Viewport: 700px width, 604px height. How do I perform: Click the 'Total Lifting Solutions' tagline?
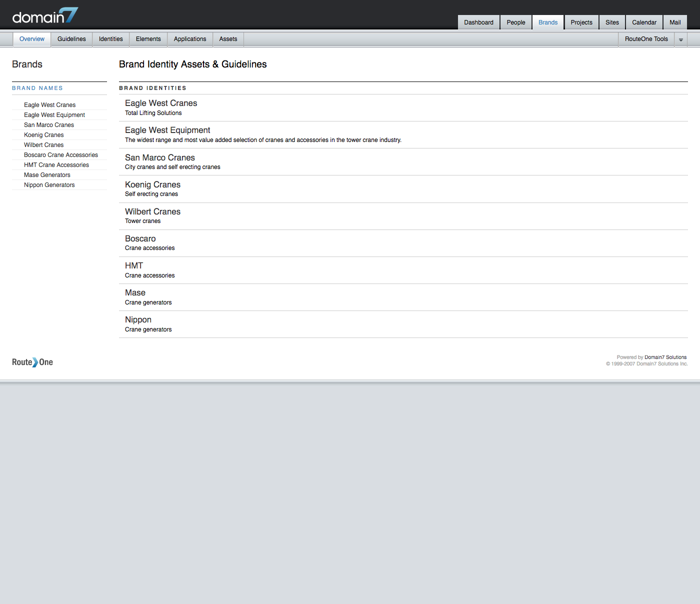[x=153, y=113]
